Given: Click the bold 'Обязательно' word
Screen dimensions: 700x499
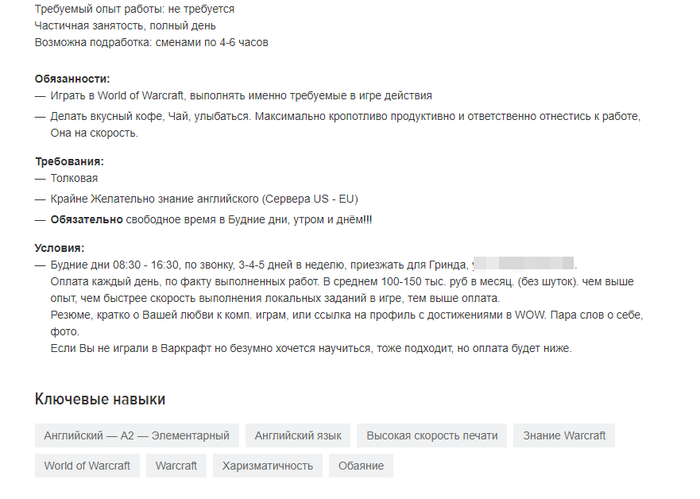Looking at the screenshot, I should click(87, 220).
